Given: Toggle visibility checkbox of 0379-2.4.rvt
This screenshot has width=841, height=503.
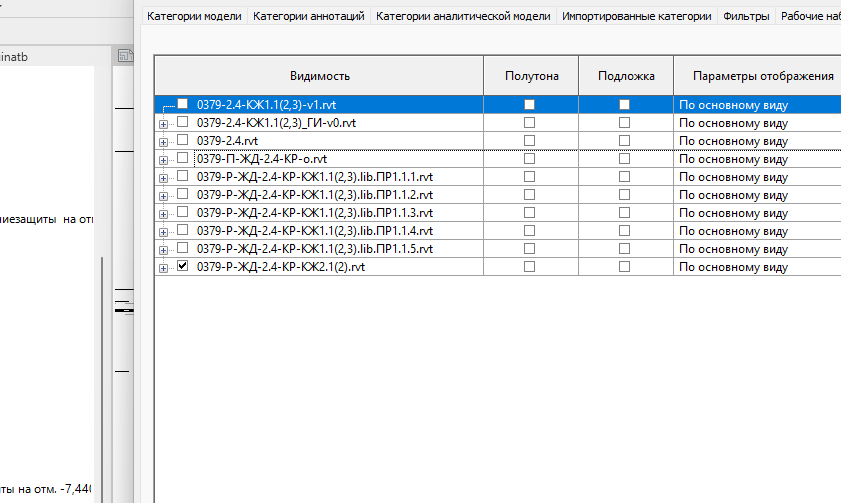Looking at the screenshot, I should (x=183, y=140).
